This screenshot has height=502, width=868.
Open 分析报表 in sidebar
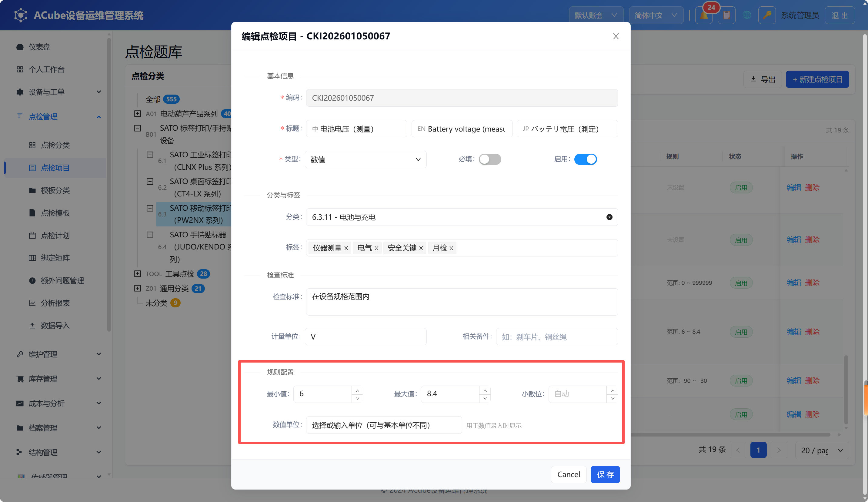(55, 303)
